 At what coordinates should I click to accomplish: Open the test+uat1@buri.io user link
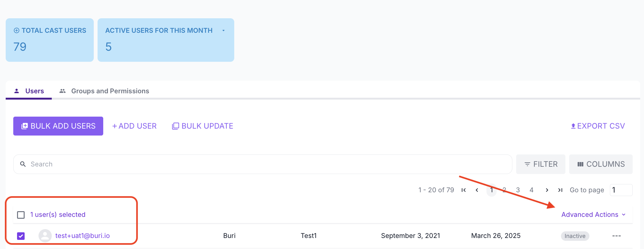(82, 236)
